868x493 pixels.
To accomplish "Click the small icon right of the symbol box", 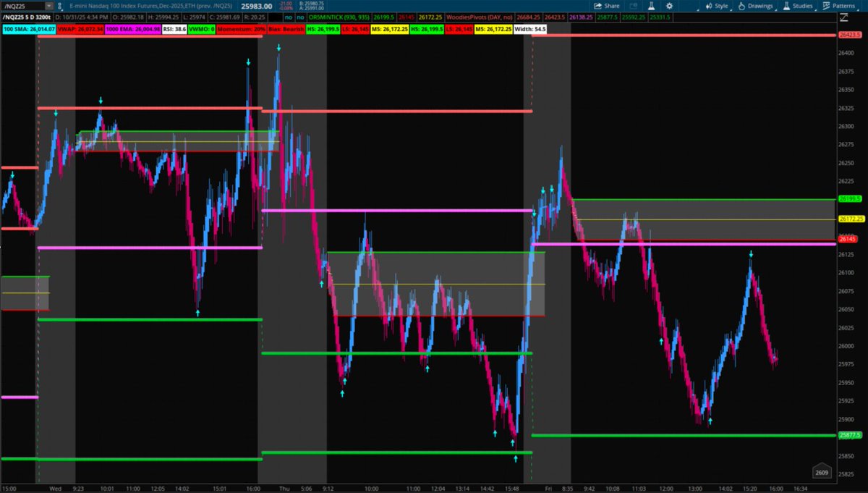I will 59,6.
